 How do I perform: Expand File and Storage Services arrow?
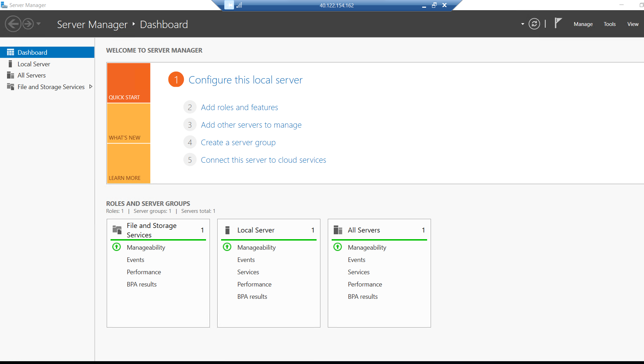tap(91, 87)
